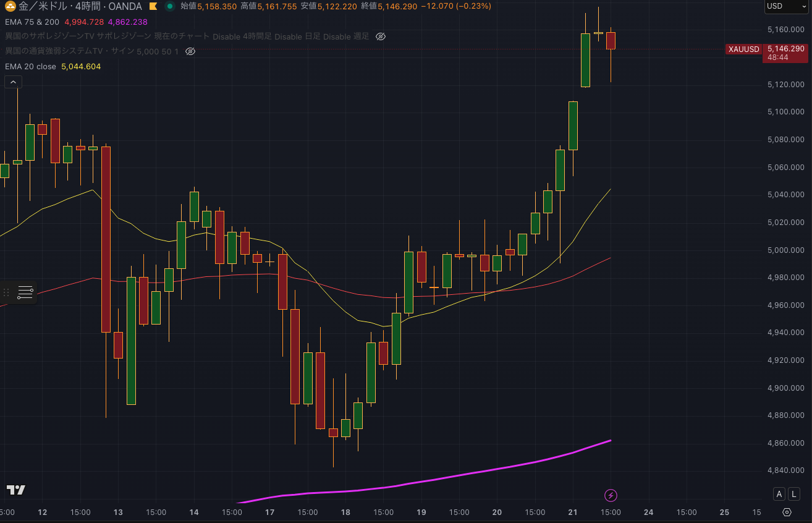Click the gold symbol logo icon

(11, 7)
